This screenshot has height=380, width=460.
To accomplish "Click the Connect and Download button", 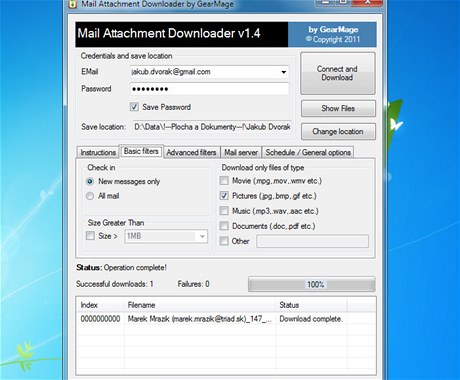I will tap(338, 73).
